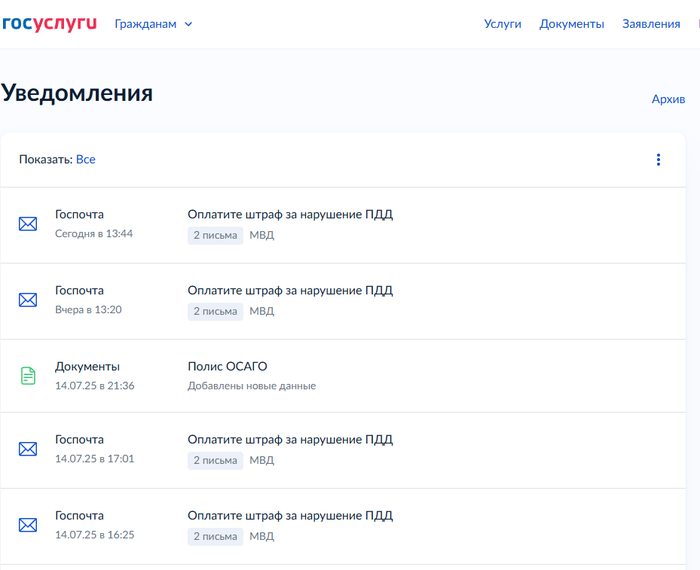Open the Полис ОСАГО notification
The height and width of the screenshot is (570, 700).
228,366
